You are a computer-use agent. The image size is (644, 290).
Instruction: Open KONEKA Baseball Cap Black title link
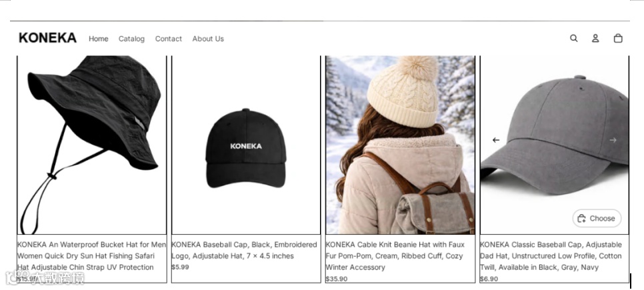pos(244,250)
